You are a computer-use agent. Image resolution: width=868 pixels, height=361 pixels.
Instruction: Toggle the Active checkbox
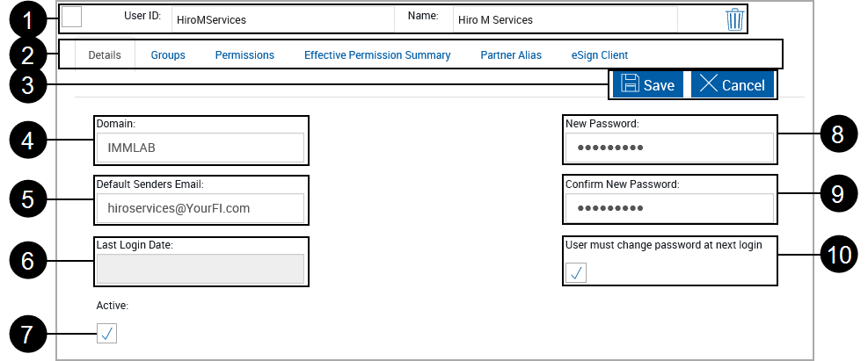click(107, 334)
